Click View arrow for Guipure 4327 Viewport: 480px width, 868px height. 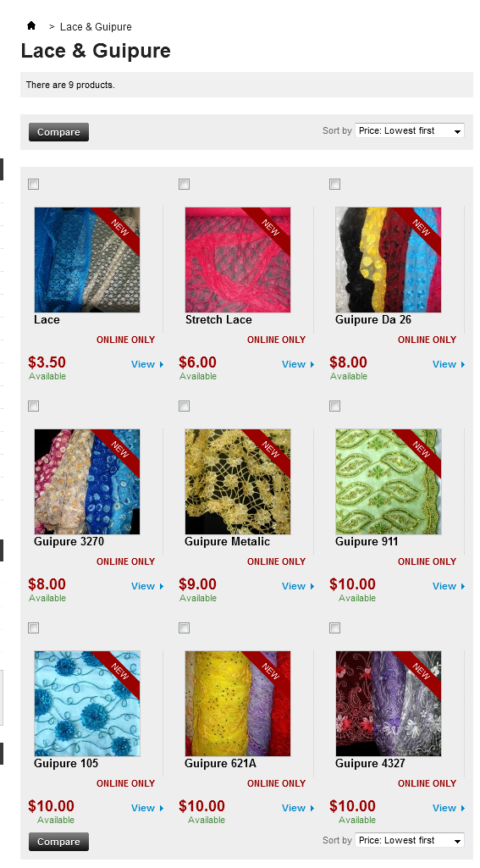pos(449,808)
